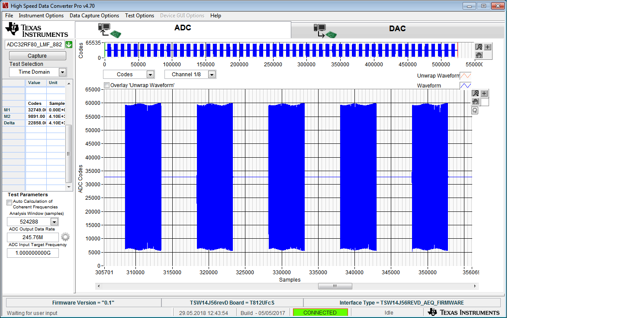This screenshot has height=318, width=644.
Task: Open the File menu
Action: pos(9,16)
